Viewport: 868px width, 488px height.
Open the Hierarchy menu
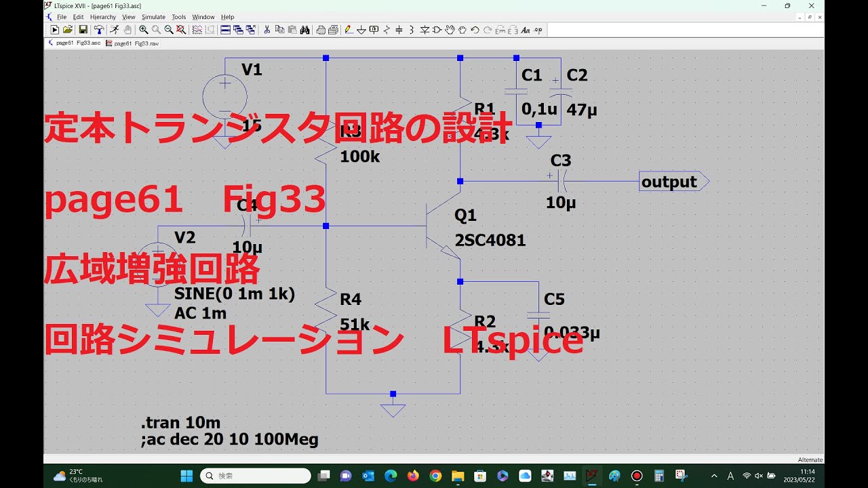click(103, 17)
